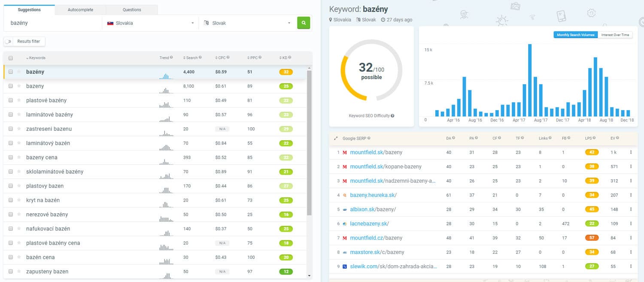Check the box for bazény keyword
Screen dimensions: 644x282
click(x=11, y=72)
